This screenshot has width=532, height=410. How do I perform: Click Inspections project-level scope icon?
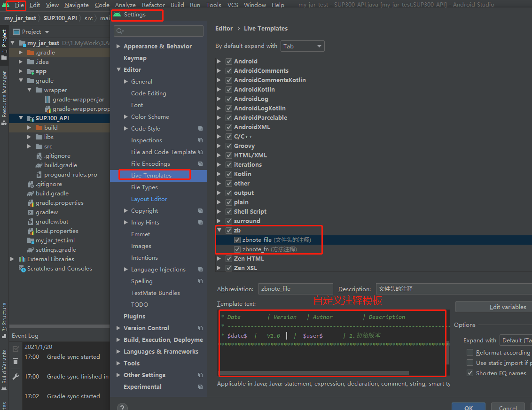201,140
